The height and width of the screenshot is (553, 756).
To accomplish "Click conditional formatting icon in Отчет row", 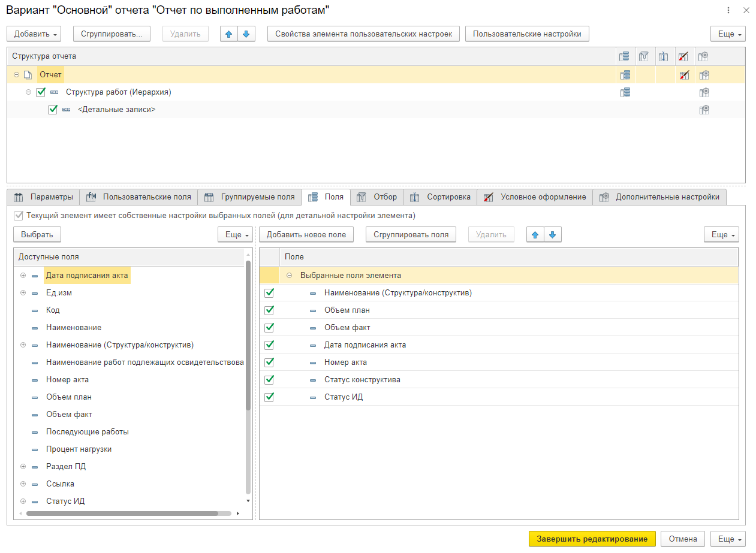I will point(684,75).
